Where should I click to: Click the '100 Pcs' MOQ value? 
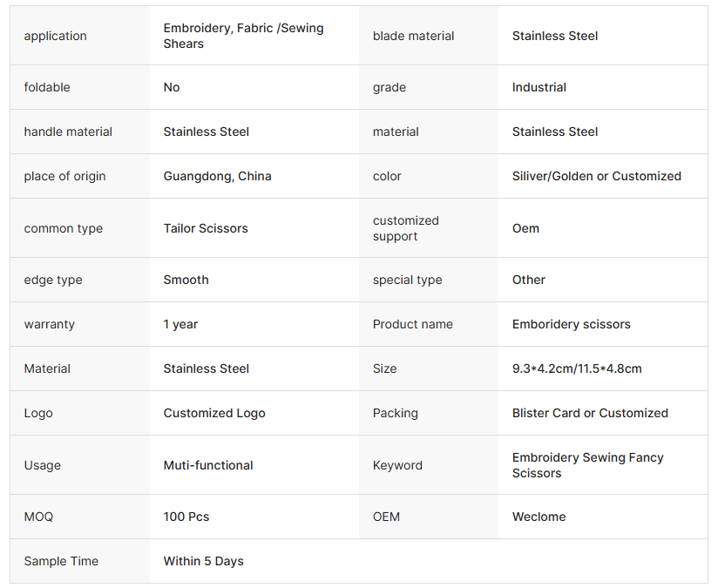[186, 517]
